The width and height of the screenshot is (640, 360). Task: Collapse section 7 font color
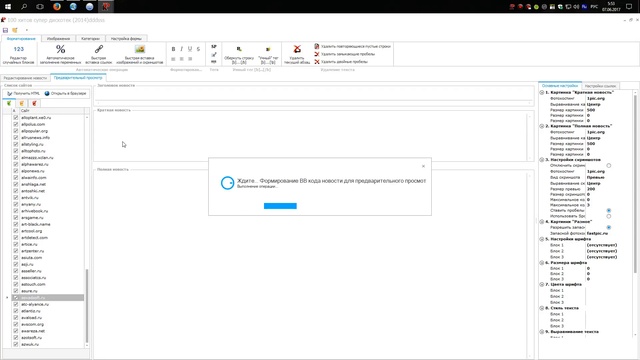pos(542,284)
